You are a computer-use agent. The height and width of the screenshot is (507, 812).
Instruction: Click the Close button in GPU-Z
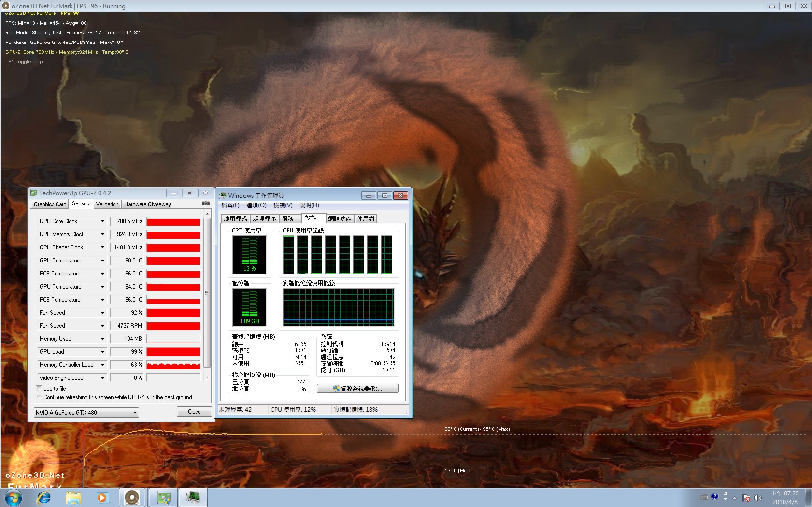point(194,412)
